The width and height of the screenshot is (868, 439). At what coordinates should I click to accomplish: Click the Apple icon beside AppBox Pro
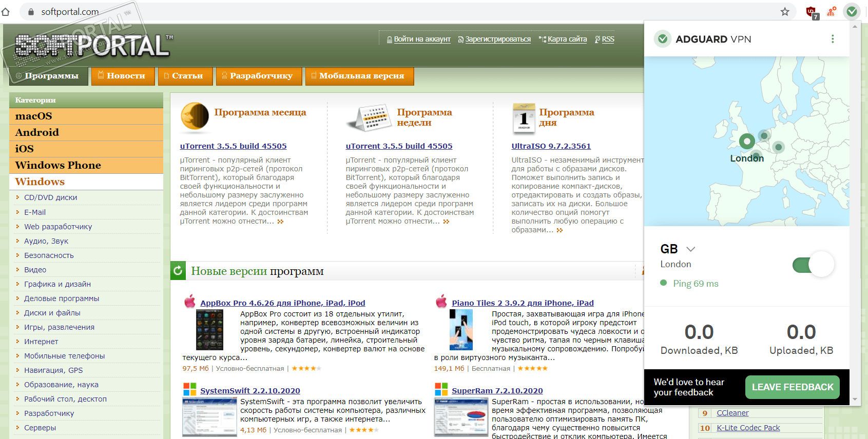point(190,301)
